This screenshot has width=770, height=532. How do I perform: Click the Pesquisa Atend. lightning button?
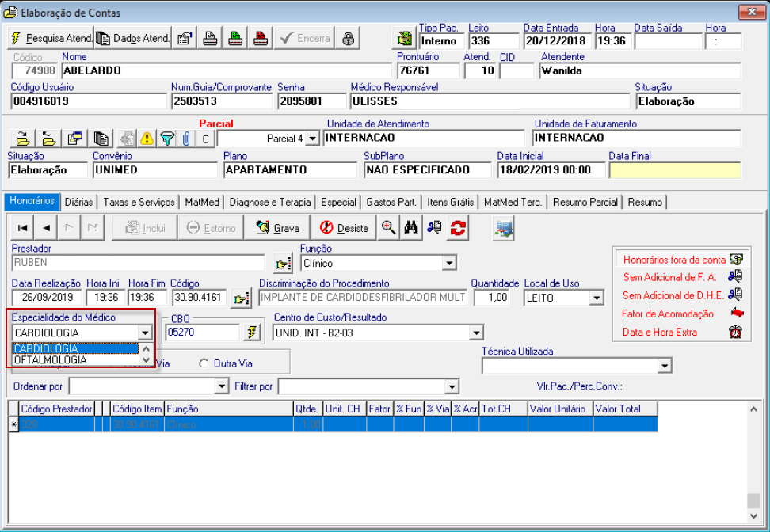(x=51, y=38)
